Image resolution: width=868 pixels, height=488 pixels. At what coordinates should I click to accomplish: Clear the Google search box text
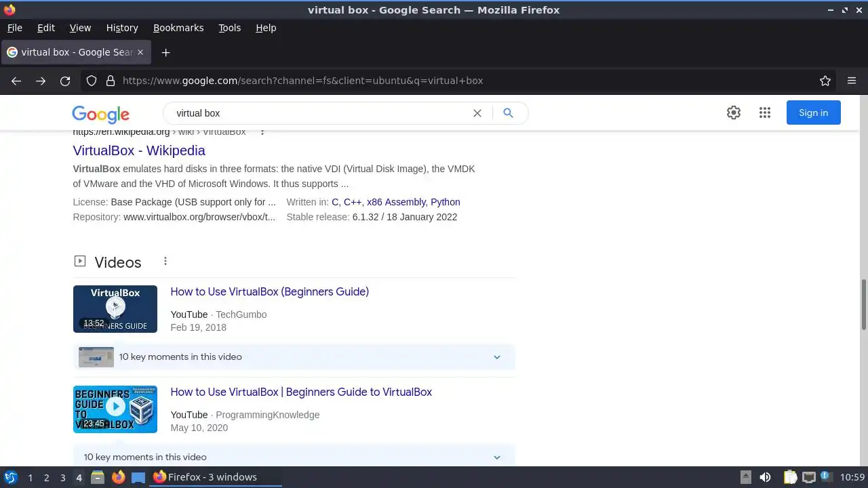pos(477,113)
